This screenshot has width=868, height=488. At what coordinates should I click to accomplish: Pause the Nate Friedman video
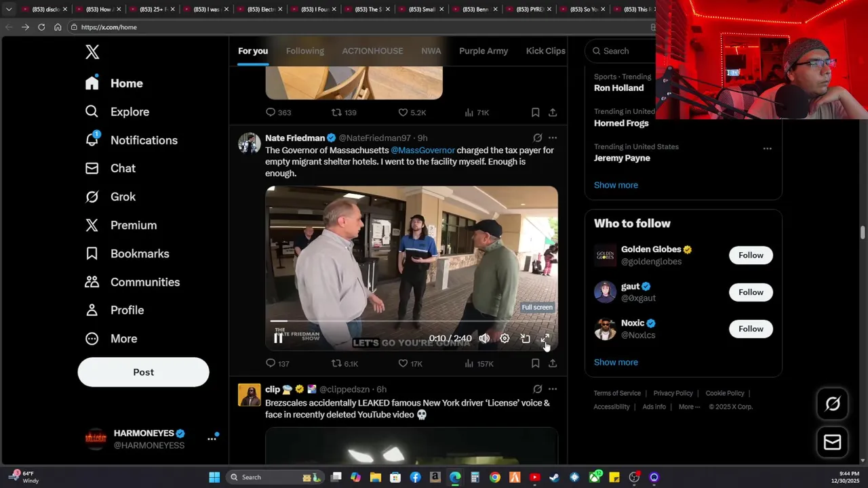tap(278, 338)
